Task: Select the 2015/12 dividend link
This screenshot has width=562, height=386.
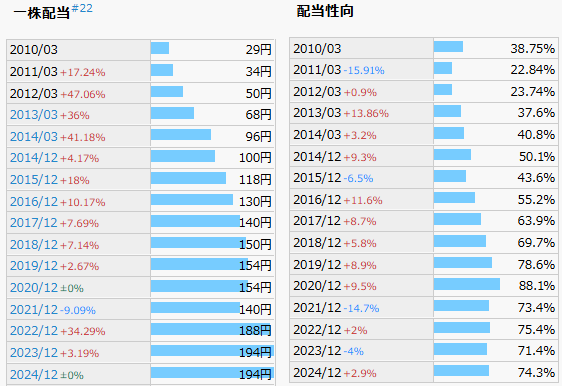Action: [34, 180]
